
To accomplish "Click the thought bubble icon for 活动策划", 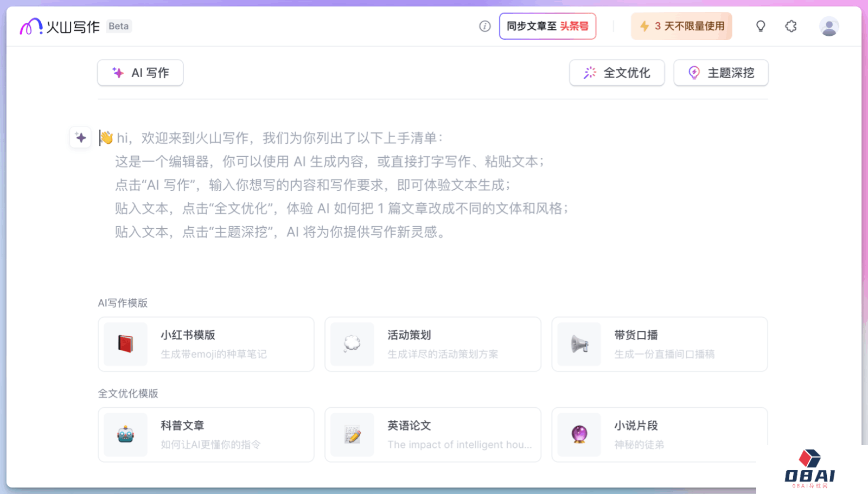I will 352,344.
